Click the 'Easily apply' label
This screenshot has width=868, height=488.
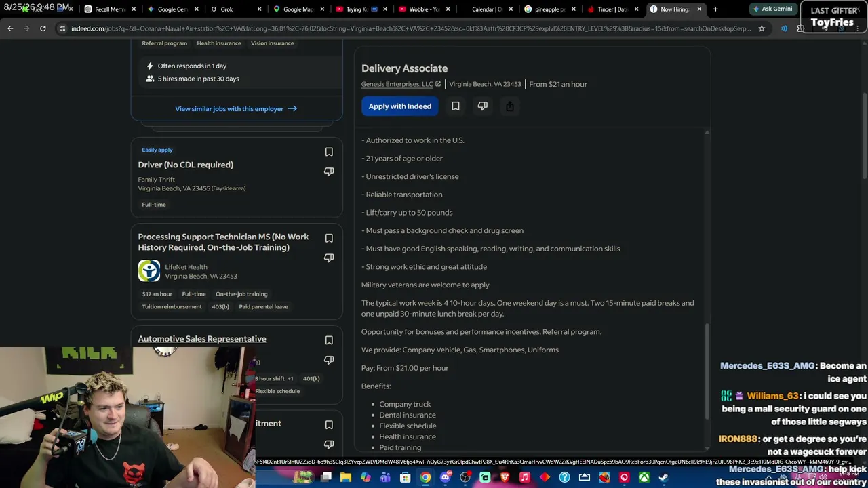pos(157,150)
